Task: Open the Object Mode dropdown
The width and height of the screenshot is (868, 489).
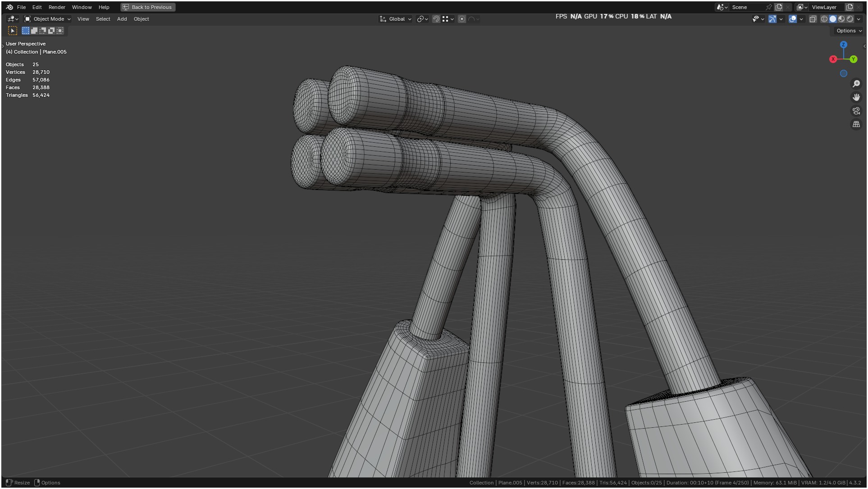Action: (x=47, y=19)
